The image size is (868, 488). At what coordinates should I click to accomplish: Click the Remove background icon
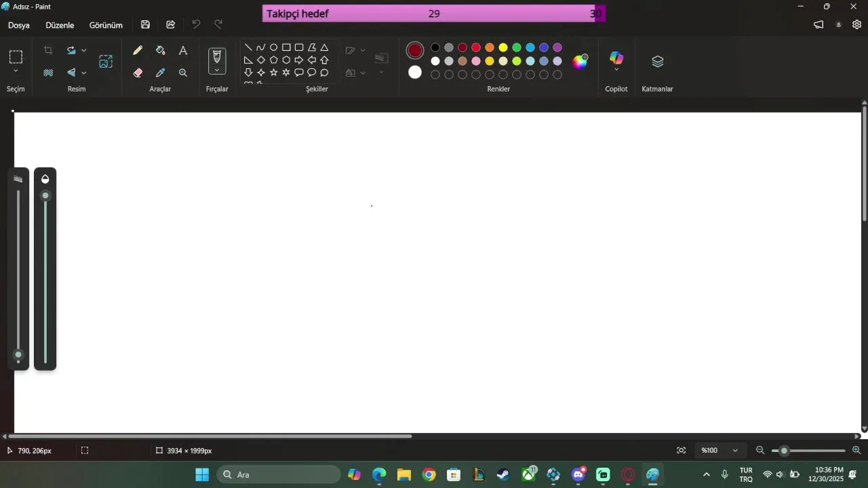click(x=48, y=73)
